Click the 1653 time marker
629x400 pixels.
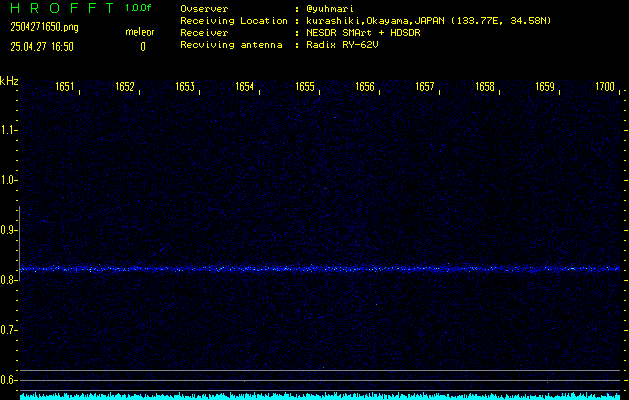click(x=185, y=87)
